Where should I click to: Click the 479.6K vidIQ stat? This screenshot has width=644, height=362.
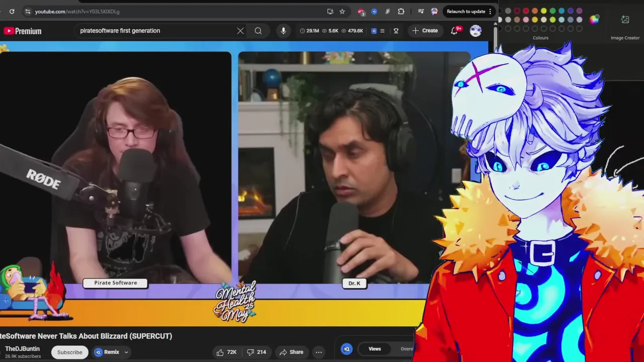coord(352,31)
